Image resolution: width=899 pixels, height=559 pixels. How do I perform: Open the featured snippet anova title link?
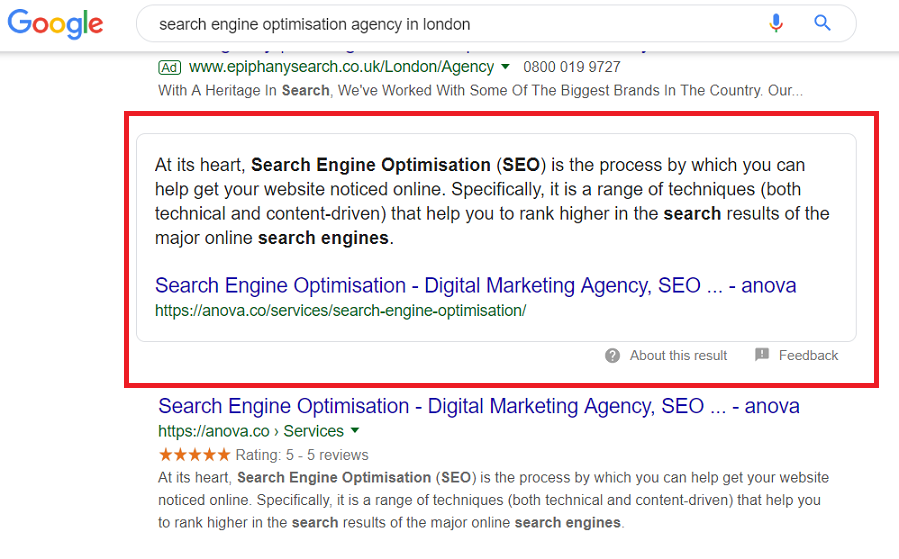475,286
